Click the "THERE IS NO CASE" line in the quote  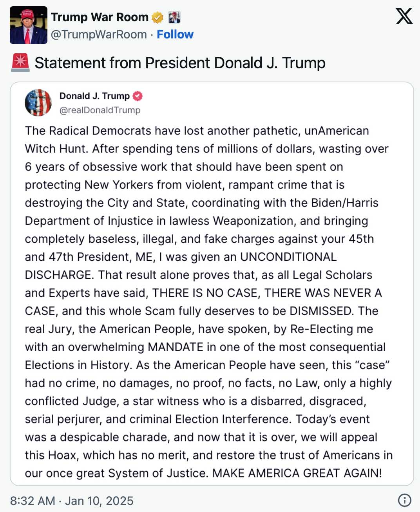click(x=205, y=293)
